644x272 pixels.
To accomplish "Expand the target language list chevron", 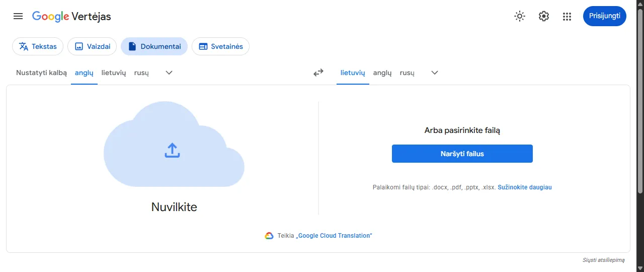I will 435,73.
